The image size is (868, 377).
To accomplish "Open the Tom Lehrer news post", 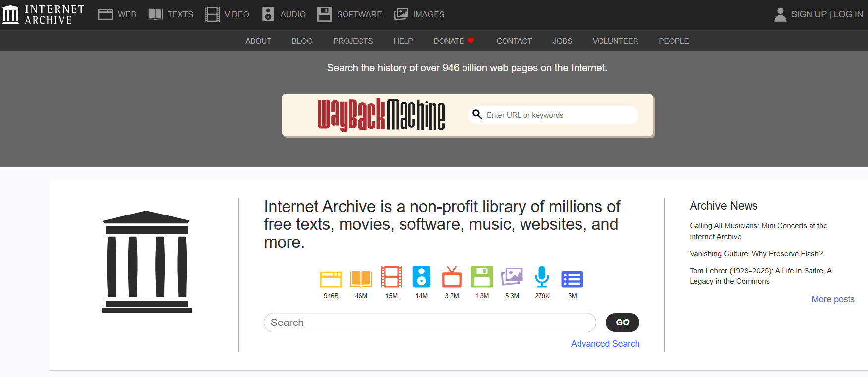I will (x=760, y=276).
